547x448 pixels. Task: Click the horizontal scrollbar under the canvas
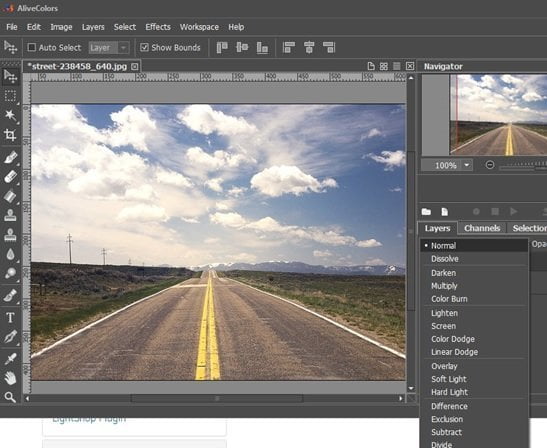pyautogui.click(x=216, y=398)
